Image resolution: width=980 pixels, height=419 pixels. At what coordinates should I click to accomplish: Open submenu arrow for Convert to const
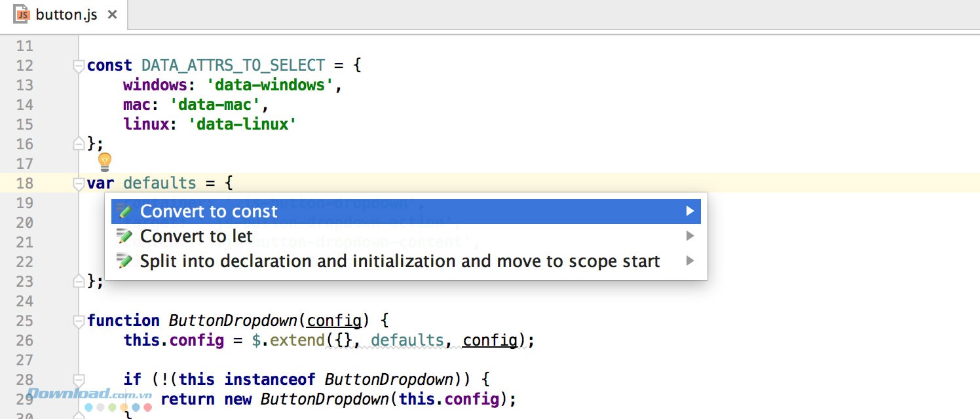coord(690,211)
